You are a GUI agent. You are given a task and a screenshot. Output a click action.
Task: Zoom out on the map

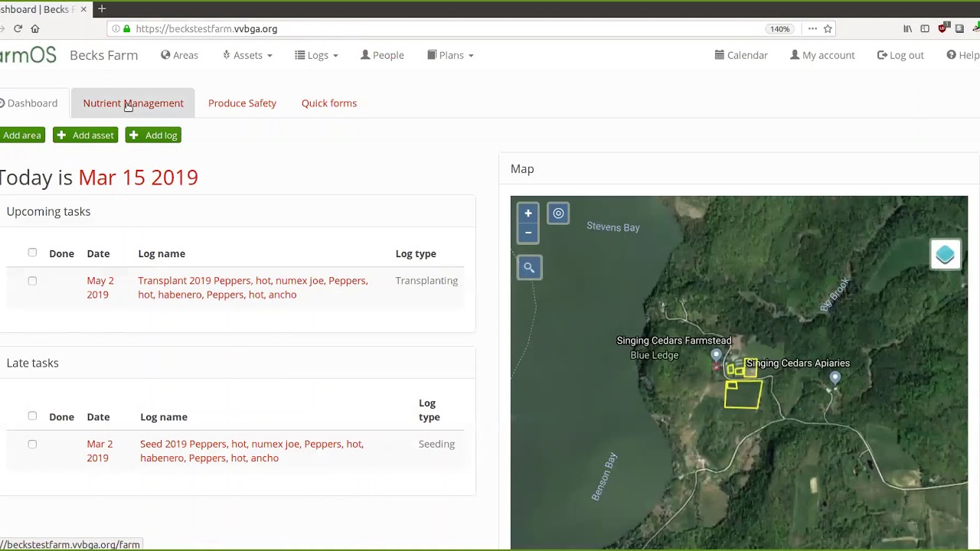pos(528,233)
